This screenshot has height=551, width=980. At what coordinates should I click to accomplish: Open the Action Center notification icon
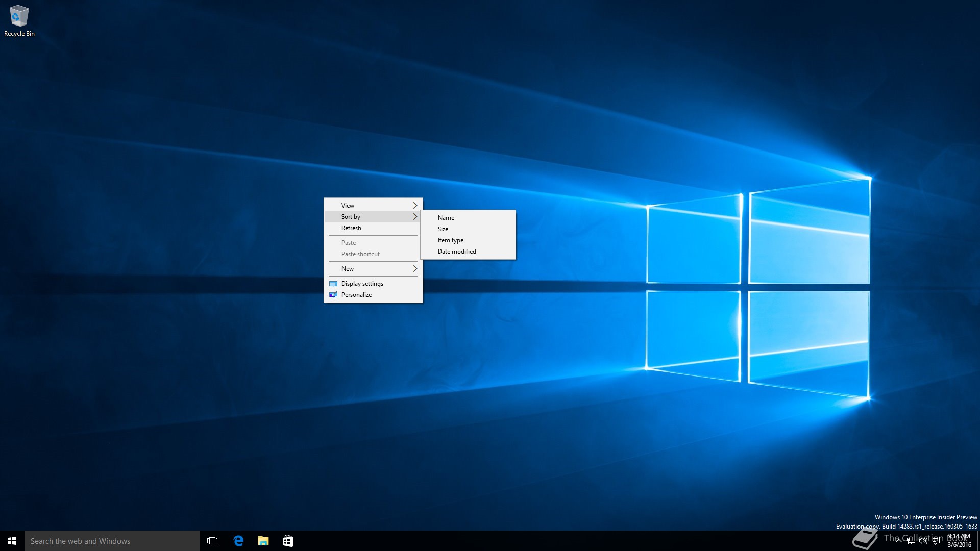(936, 541)
